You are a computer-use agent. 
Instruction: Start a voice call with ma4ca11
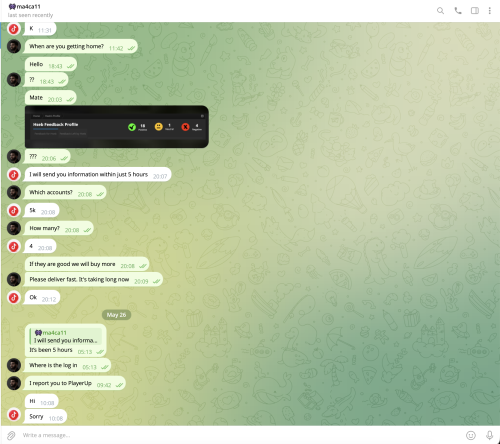click(458, 11)
